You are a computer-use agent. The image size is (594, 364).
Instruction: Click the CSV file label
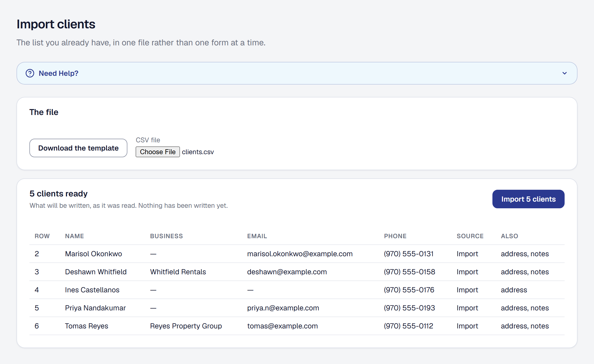pos(148,140)
